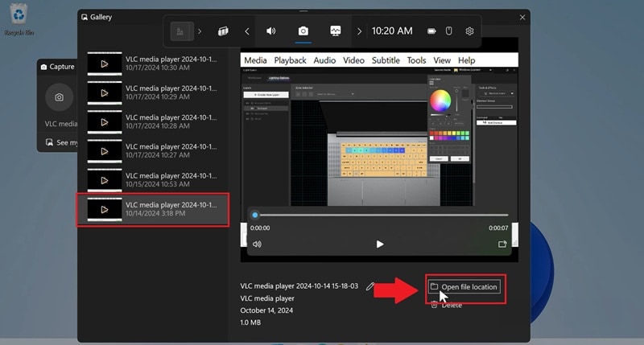This screenshot has width=644, height=345.
Task: Click the Open file location button
Action: [464, 287]
